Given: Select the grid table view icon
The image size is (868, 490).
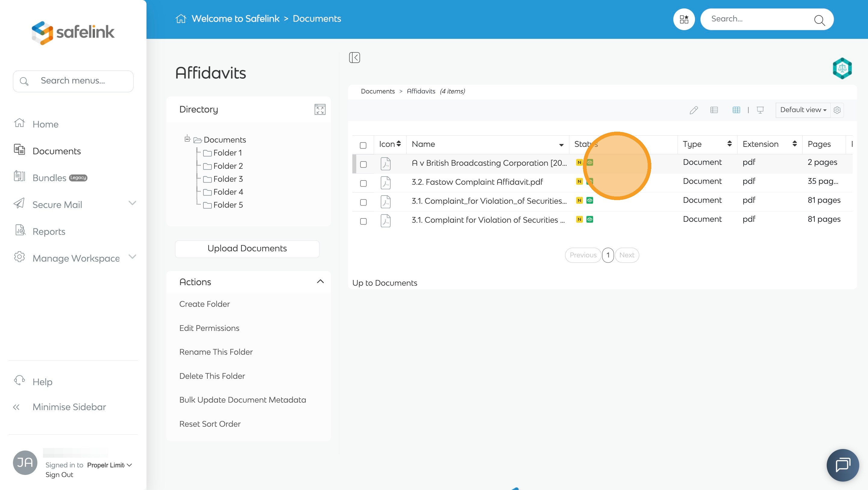Looking at the screenshot, I should pyautogui.click(x=736, y=110).
